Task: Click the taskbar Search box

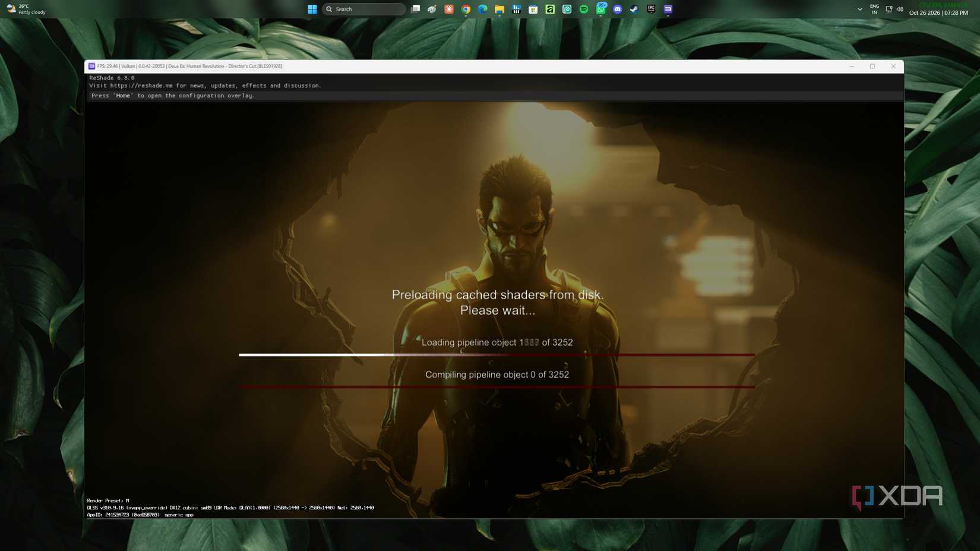Action: click(364, 9)
